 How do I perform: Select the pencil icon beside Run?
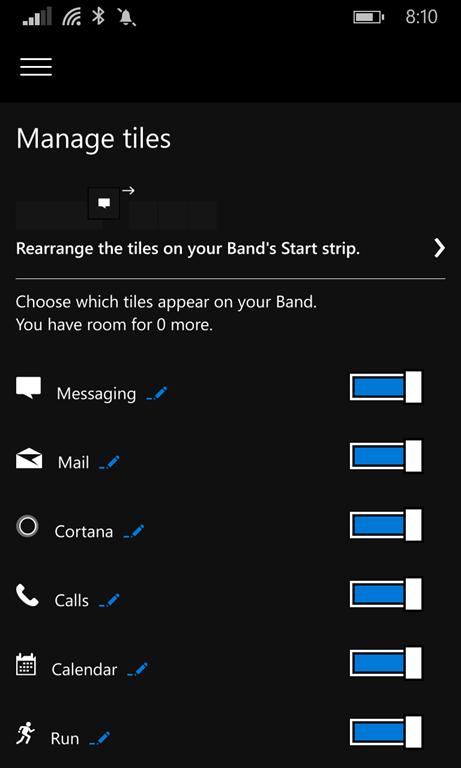100,739
